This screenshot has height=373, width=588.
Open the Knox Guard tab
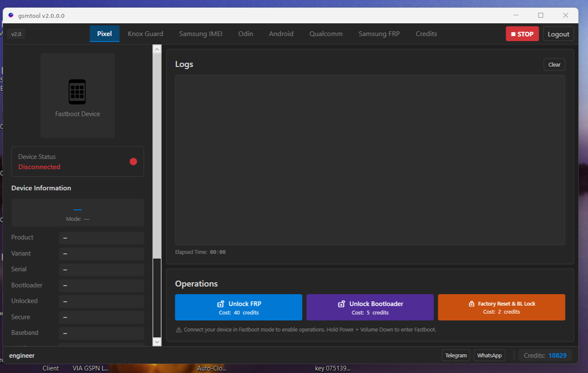(146, 34)
